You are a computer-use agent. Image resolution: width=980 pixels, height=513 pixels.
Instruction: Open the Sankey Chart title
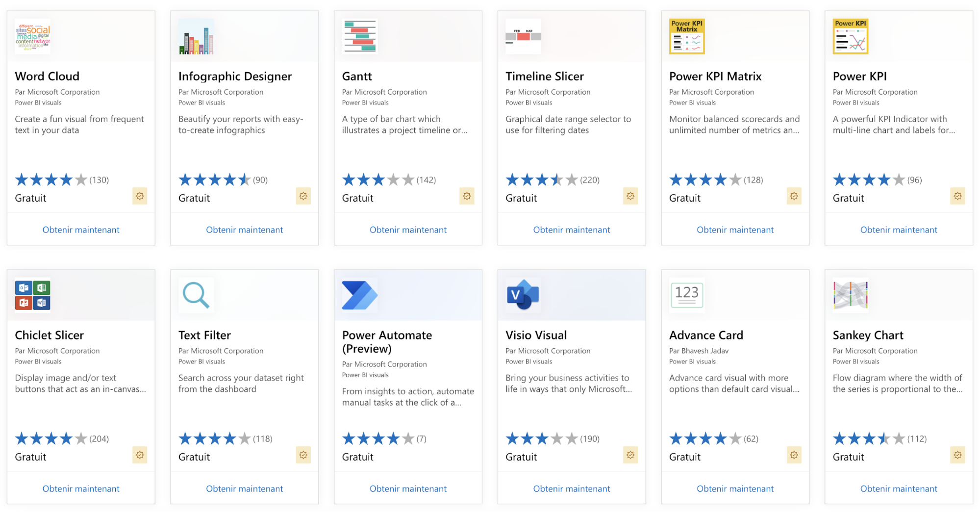tap(868, 335)
